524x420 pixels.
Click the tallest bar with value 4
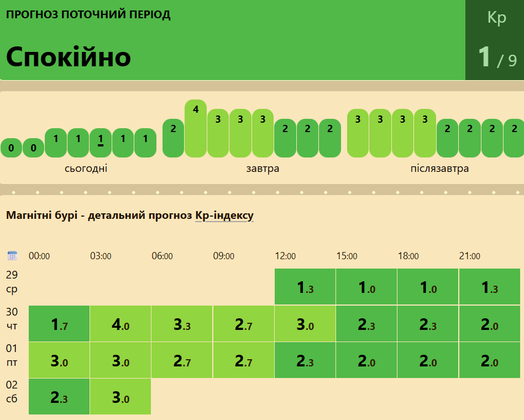pos(196,128)
